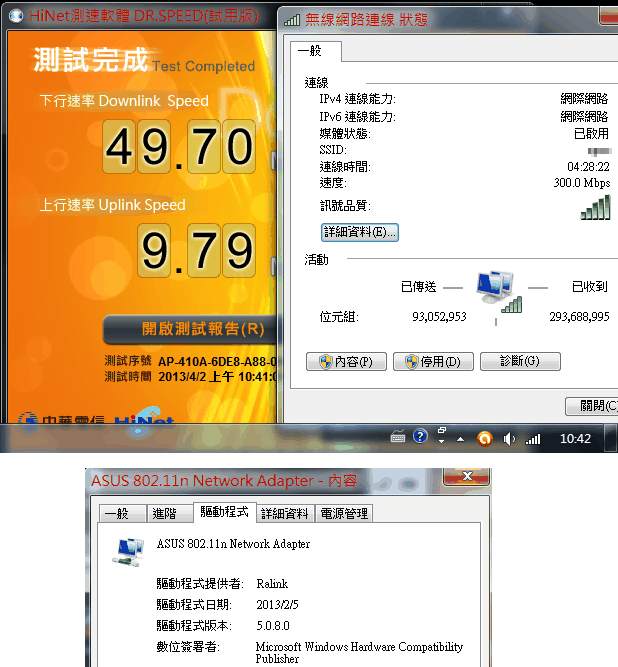
Task: Close the ASUS 802.11n Network Adapter dialog
Action: [x=467, y=476]
